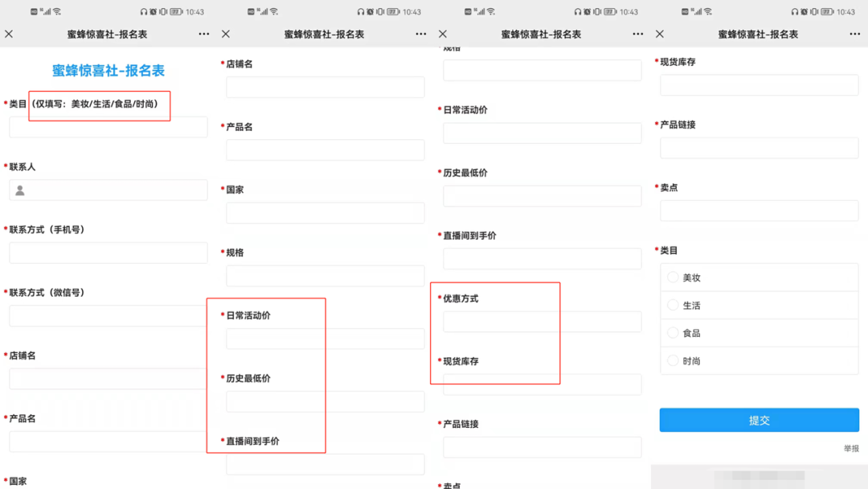The width and height of the screenshot is (868, 489).
Task: Focus the 联系方式（手机号） input field
Action: [x=108, y=253]
